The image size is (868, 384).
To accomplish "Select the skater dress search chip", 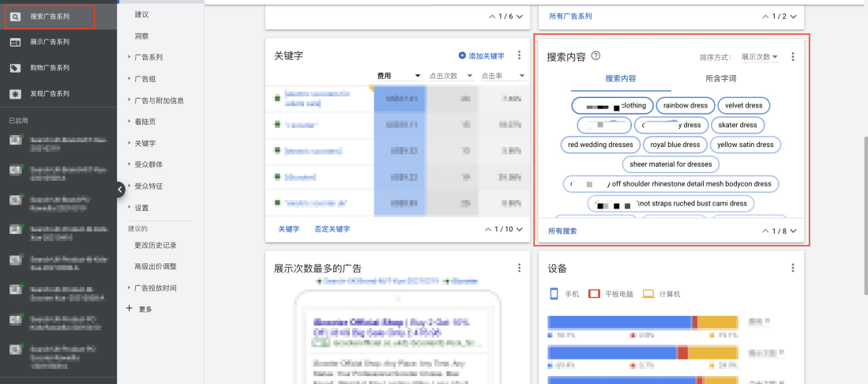I will coord(738,125).
